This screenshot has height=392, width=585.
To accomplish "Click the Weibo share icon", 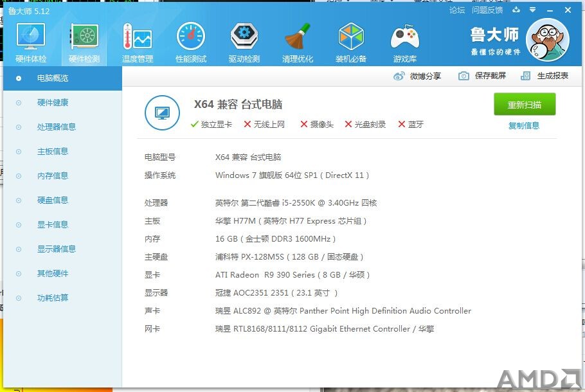I will (x=399, y=76).
